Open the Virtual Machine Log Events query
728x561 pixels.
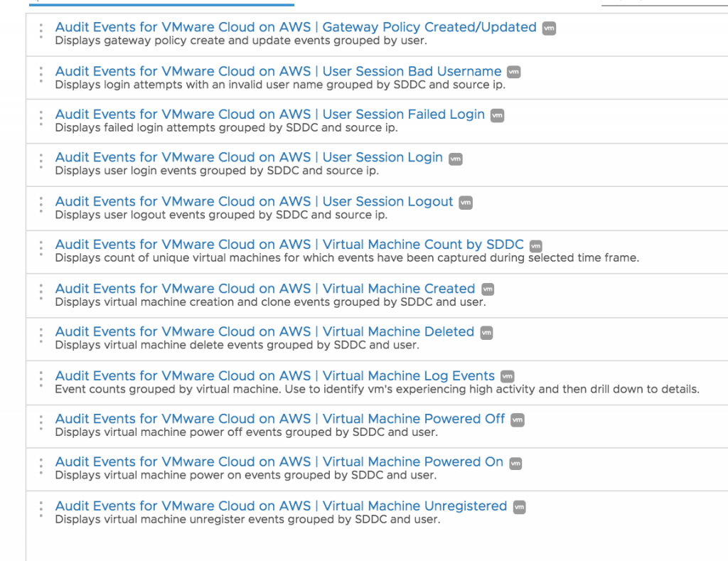point(275,375)
